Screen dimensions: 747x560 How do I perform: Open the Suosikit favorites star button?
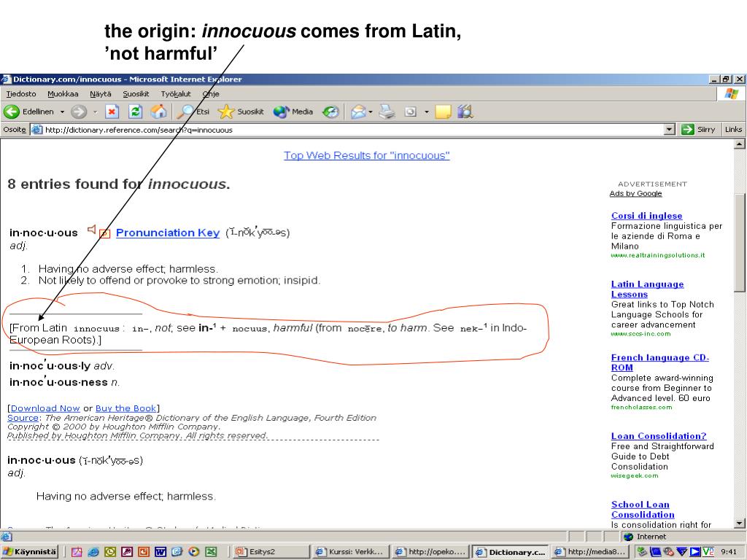point(241,112)
